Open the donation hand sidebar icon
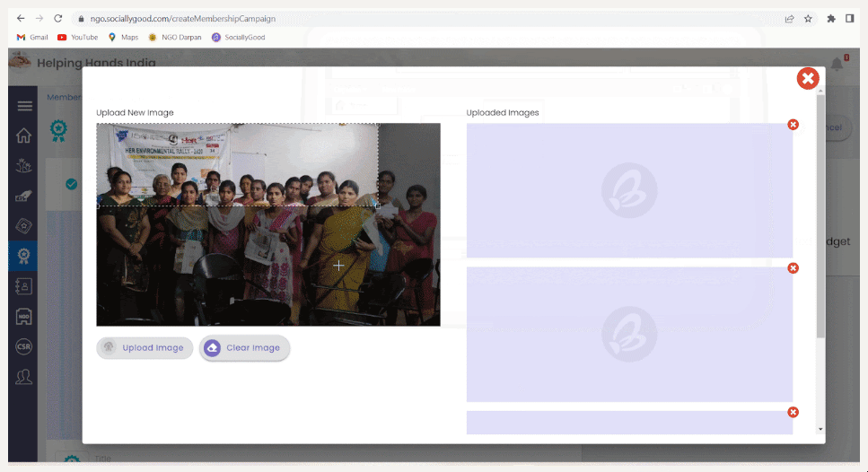868x472 pixels. (23, 196)
